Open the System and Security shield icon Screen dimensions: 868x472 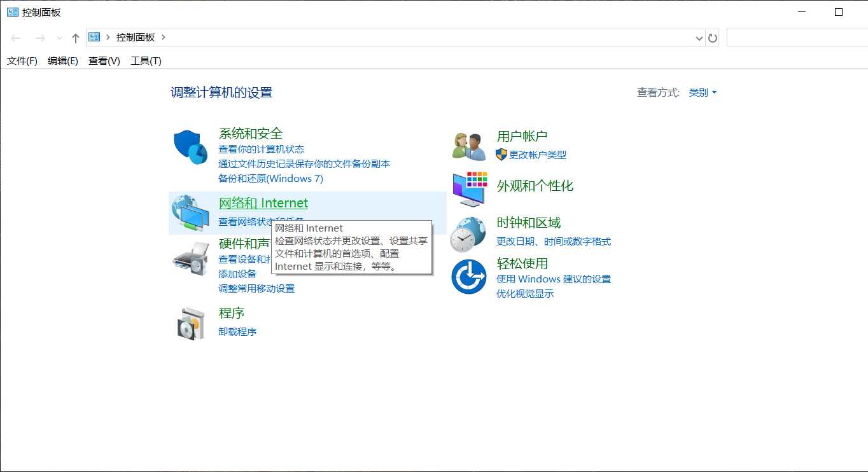[191, 147]
